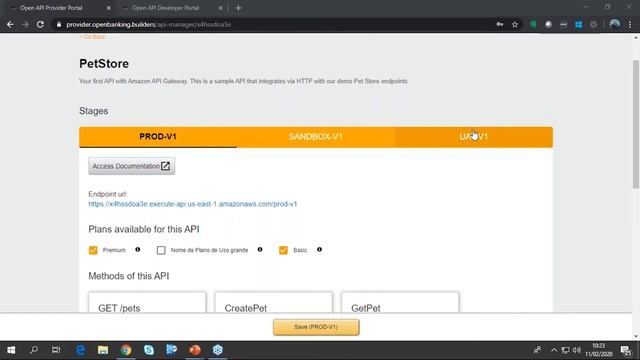Image resolution: width=640 pixels, height=360 pixels.
Task: Open Windows taskbar search
Action: pos(34,350)
